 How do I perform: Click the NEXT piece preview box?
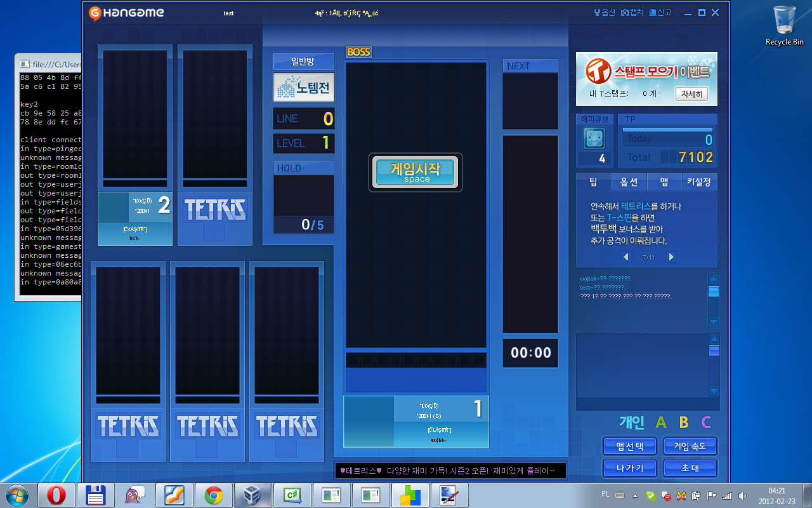coord(530,100)
